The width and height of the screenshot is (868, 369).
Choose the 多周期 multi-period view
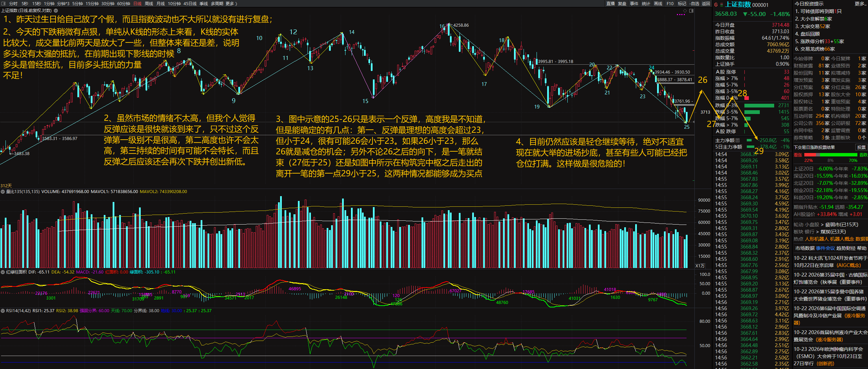[x=217, y=3]
